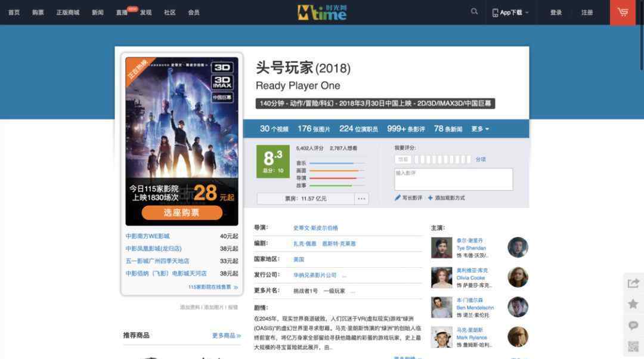This screenshot has width=644, height=359.
Task: Switch to the 224位演职员 tab
Action: (358, 129)
